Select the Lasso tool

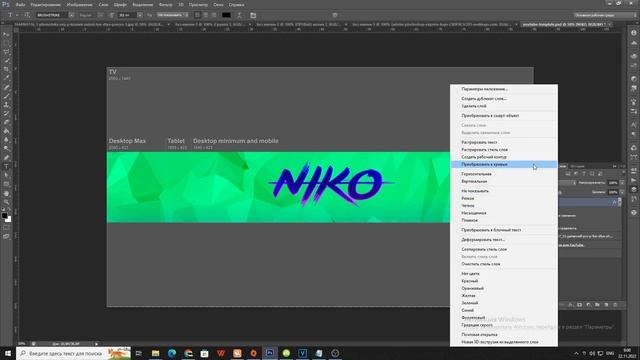click(x=6, y=52)
